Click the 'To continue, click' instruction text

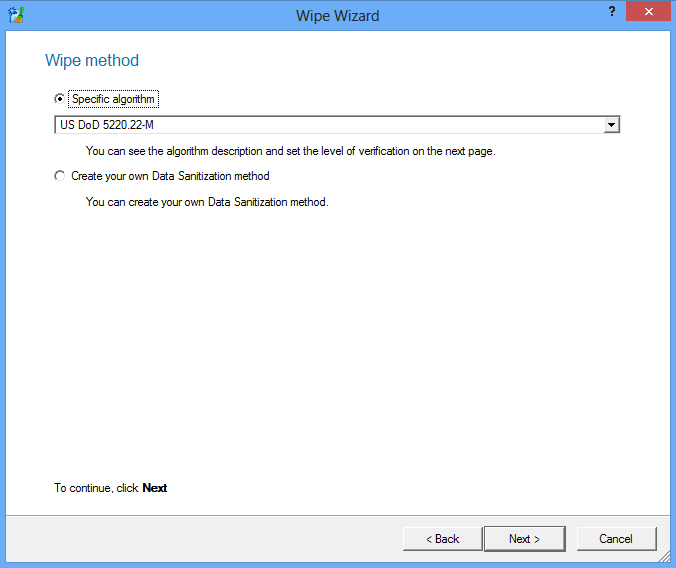point(97,488)
